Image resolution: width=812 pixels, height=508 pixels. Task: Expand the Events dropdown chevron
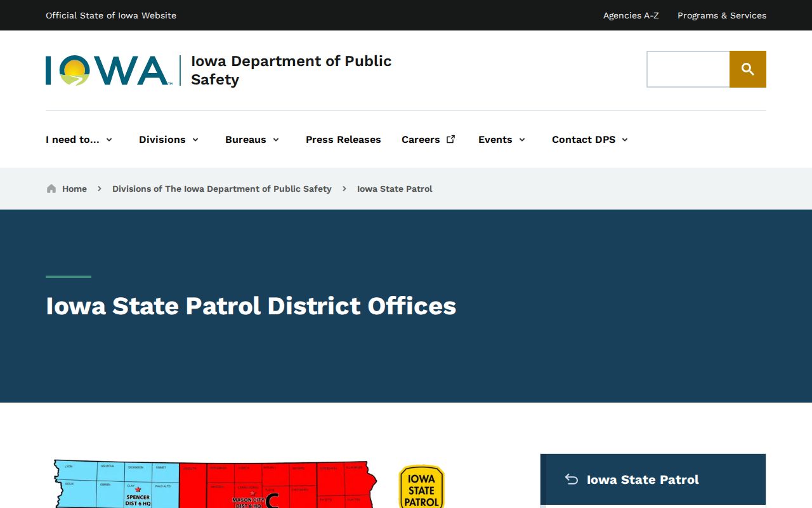pyautogui.click(x=522, y=140)
